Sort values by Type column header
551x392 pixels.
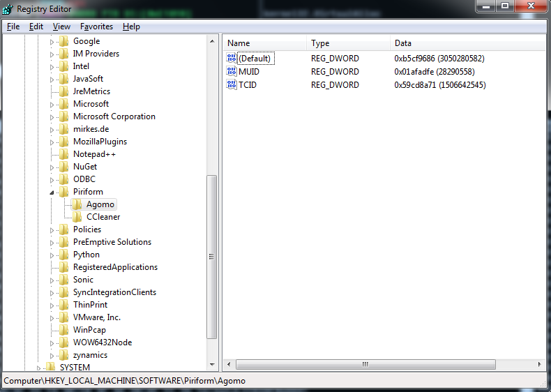click(348, 43)
